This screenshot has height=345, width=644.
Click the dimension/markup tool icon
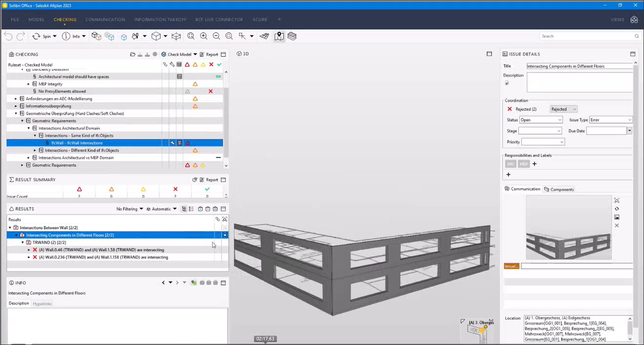pos(242,36)
